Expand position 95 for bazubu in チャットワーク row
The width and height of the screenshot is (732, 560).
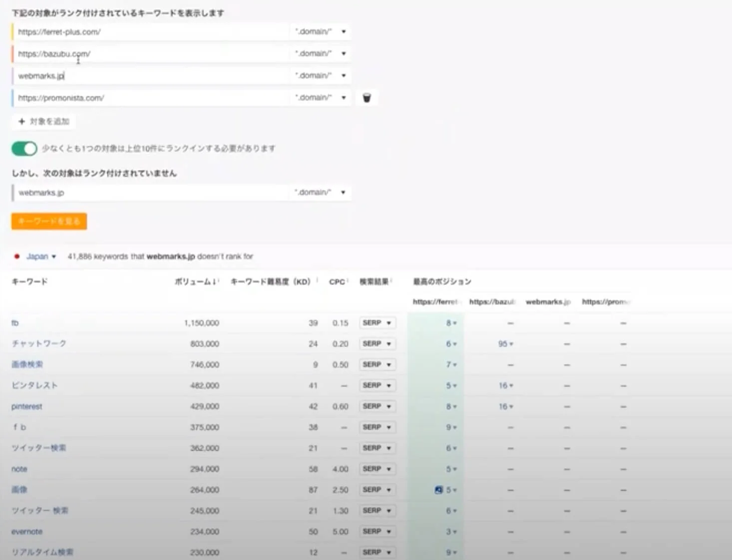click(505, 344)
